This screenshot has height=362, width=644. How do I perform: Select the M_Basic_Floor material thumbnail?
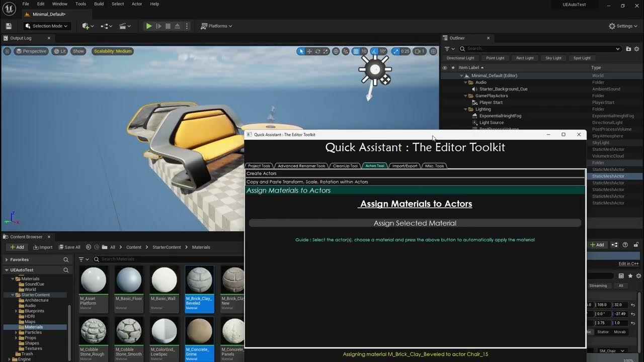point(129,289)
